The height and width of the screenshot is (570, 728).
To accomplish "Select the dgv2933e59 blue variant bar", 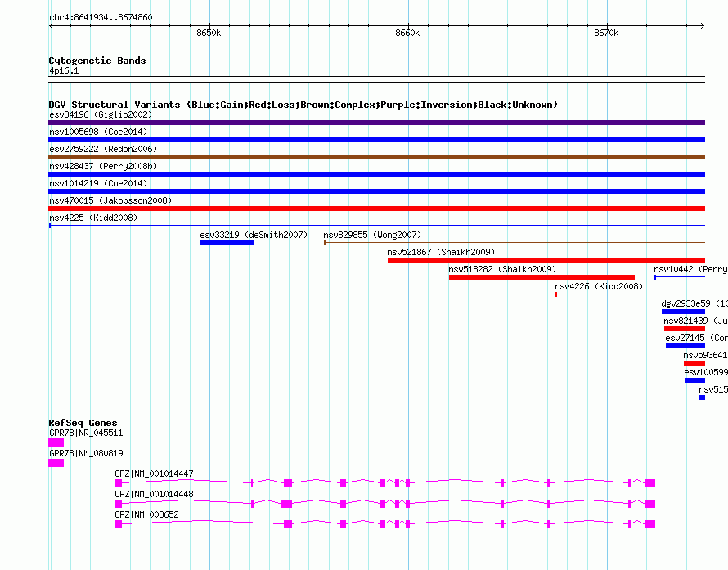I will point(684,312).
